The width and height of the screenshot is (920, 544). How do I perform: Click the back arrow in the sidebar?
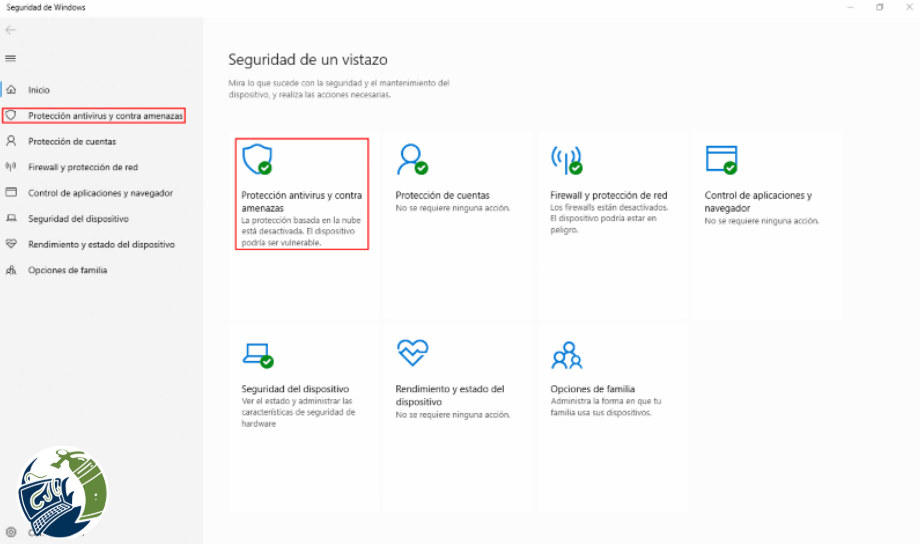[x=11, y=30]
